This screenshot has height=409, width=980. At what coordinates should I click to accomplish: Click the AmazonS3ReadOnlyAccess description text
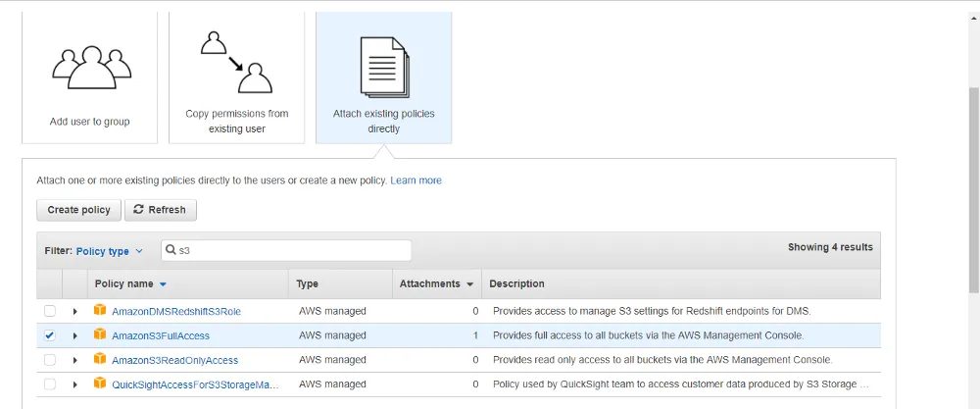[662, 360]
